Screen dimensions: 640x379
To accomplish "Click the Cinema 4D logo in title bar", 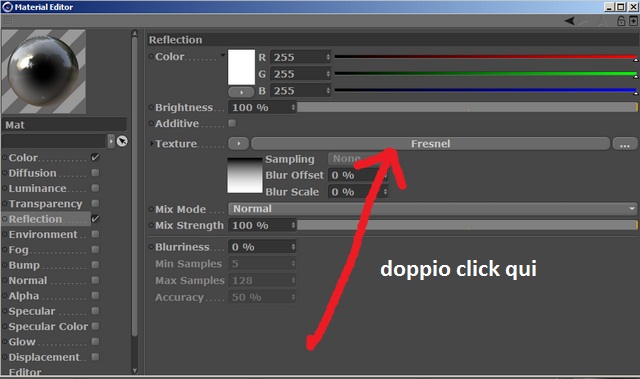I will [7, 7].
